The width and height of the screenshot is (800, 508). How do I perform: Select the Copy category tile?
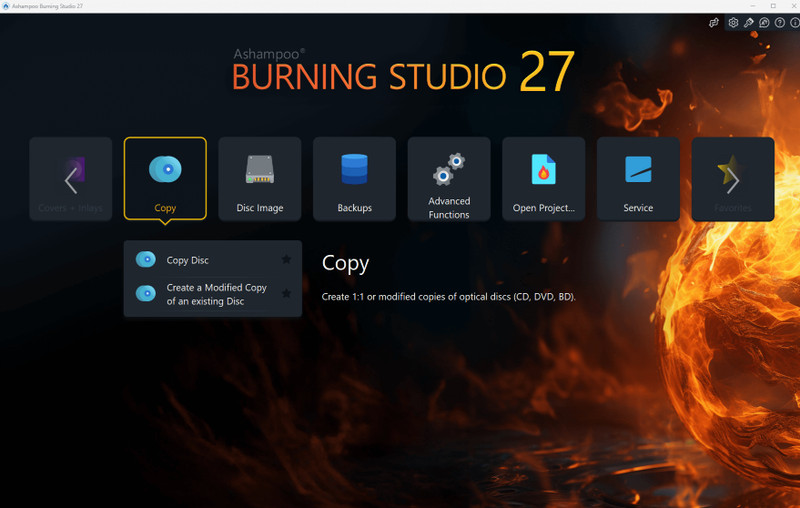click(165, 179)
